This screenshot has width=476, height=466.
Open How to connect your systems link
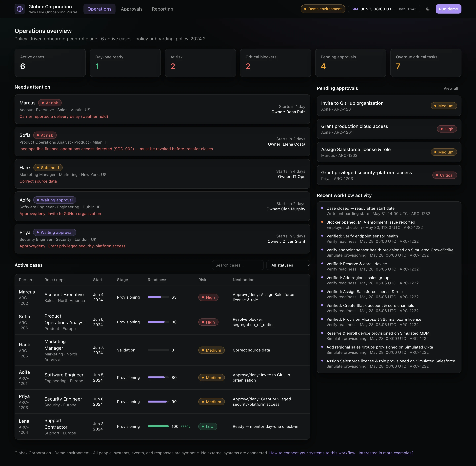(x=312, y=453)
